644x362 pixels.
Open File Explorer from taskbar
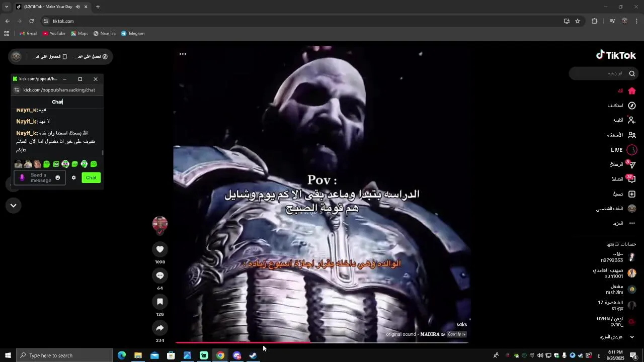tap(138, 355)
